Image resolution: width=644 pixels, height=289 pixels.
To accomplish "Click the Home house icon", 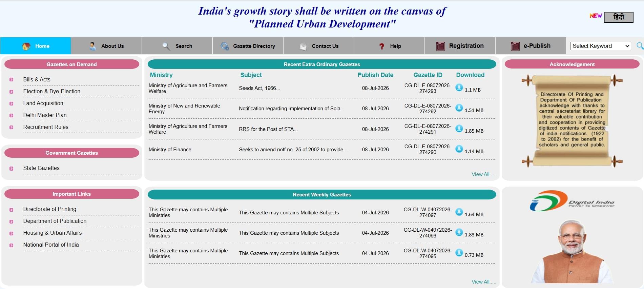I will [x=26, y=46].
